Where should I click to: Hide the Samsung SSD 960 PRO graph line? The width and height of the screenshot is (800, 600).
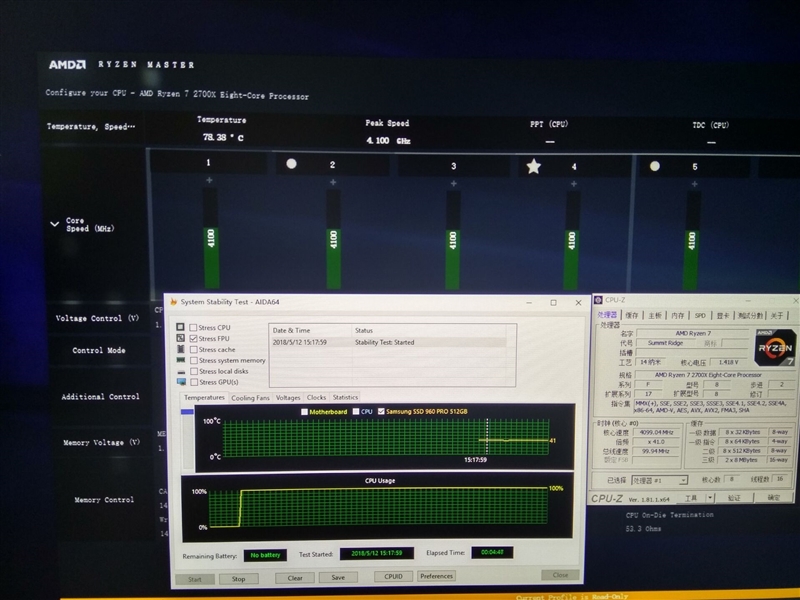click(381, 411)
